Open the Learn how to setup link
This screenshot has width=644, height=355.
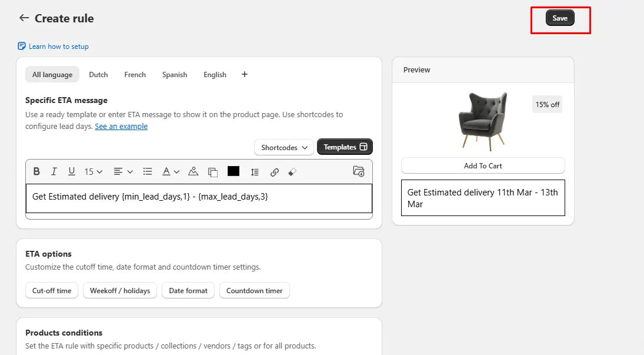59,47
